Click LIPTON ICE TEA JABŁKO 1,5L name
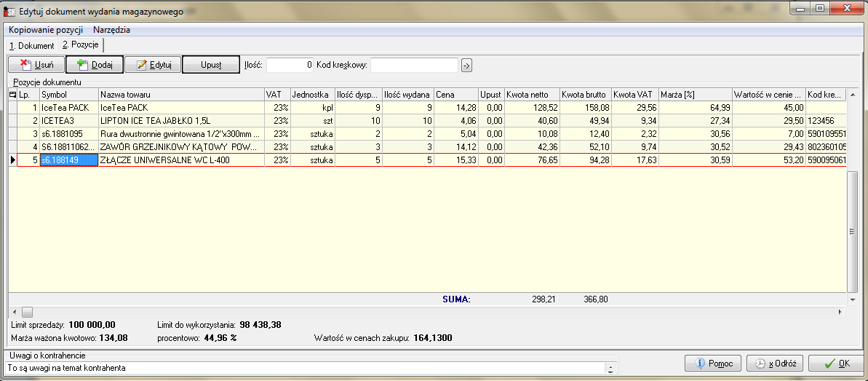Image resolution: width=868 pixels, height=381 pixels. (181, 120)
